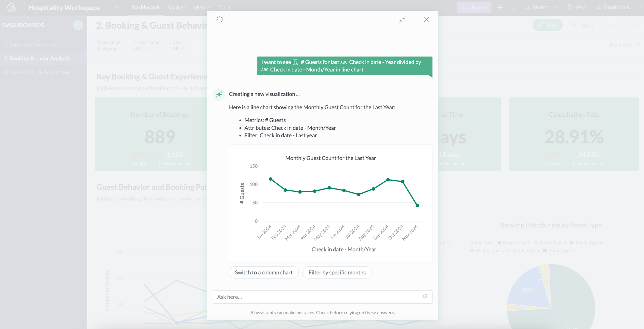This screenshot has height=329, width=644.
Task: Click the Filter by specific months suggestion
Action: point(337,272)
